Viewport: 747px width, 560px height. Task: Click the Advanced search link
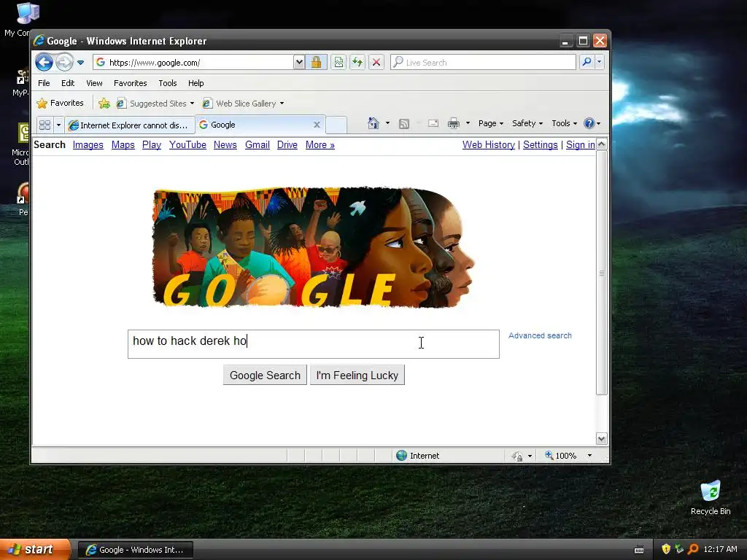point(540,335)
